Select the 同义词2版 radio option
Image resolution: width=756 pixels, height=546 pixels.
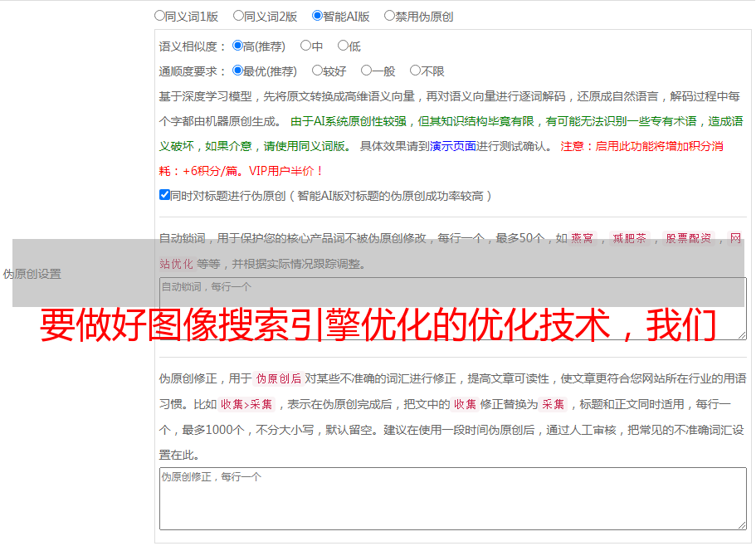(x=239, y=16)
